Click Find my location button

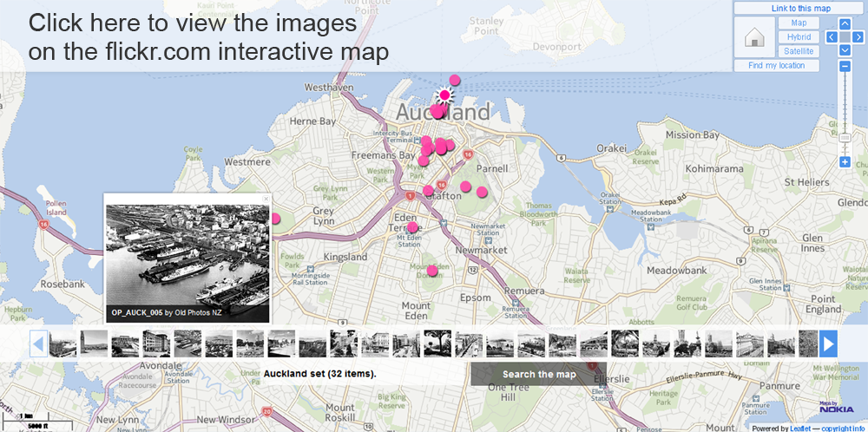[776, 66]
